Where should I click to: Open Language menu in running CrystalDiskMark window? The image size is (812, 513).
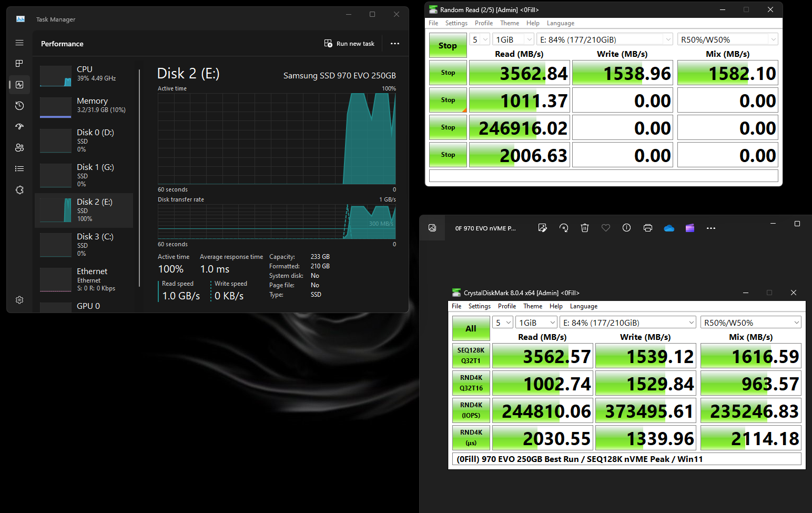561,23
